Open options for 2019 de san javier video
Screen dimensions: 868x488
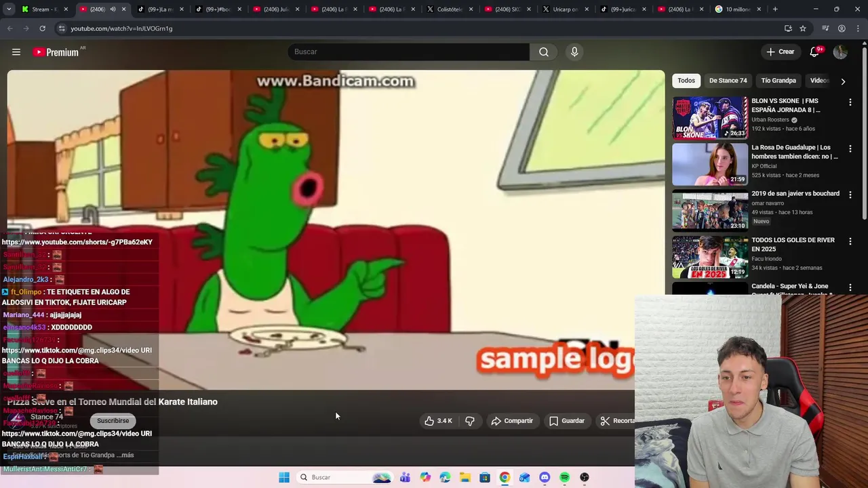tap(850, 195)
